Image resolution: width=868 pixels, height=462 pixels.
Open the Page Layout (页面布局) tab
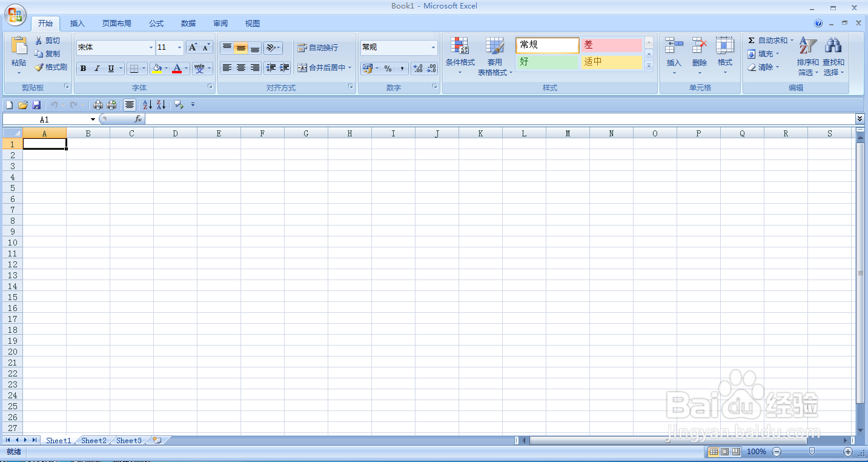pyautogui.click(x=117, y=24)
